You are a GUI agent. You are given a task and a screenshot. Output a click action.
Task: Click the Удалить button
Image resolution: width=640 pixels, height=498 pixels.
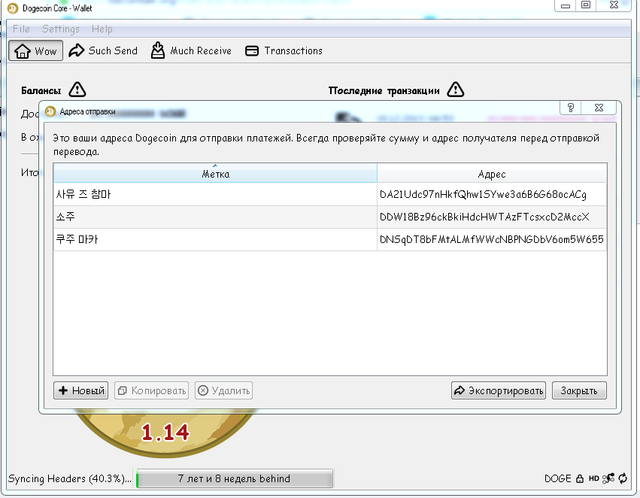224,391
